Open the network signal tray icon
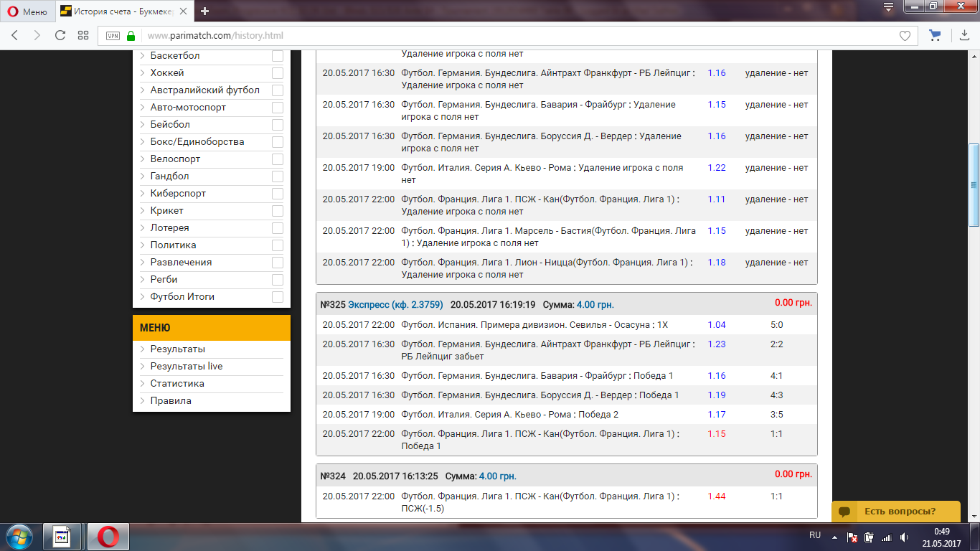 [x=886, y=537]
